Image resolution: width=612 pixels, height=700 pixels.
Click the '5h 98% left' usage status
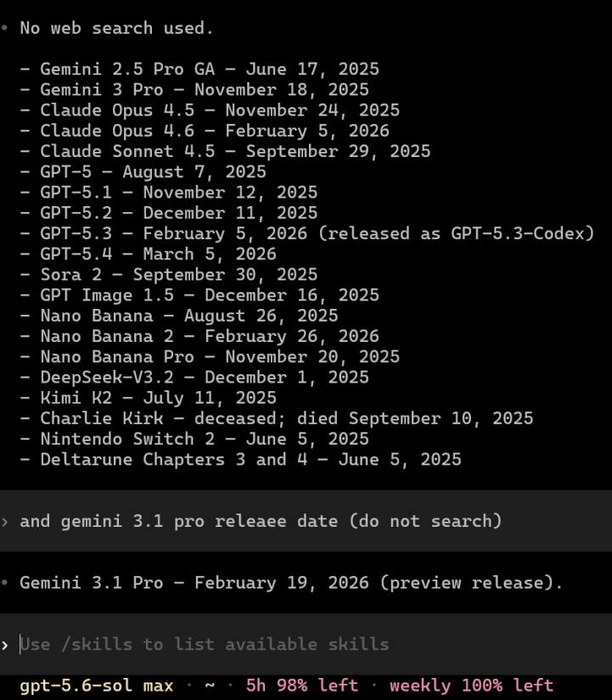(302, 686)
